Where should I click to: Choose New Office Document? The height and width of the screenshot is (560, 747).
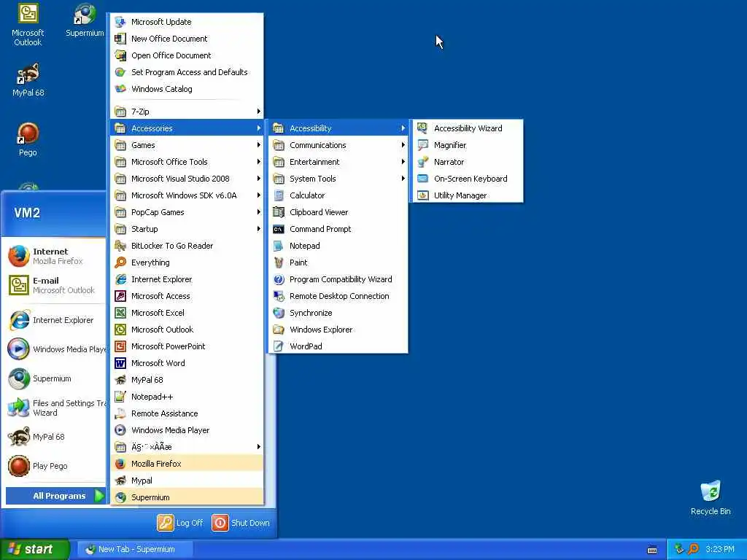pyautogui.click(x=187, y=39)
